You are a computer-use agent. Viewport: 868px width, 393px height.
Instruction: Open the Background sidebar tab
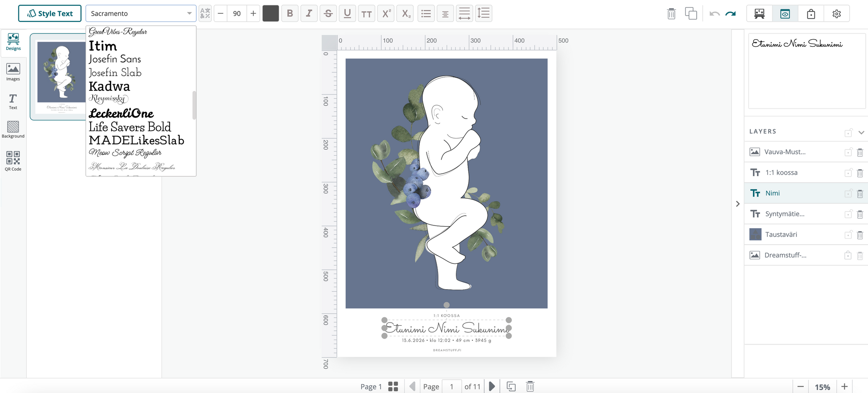13,130
